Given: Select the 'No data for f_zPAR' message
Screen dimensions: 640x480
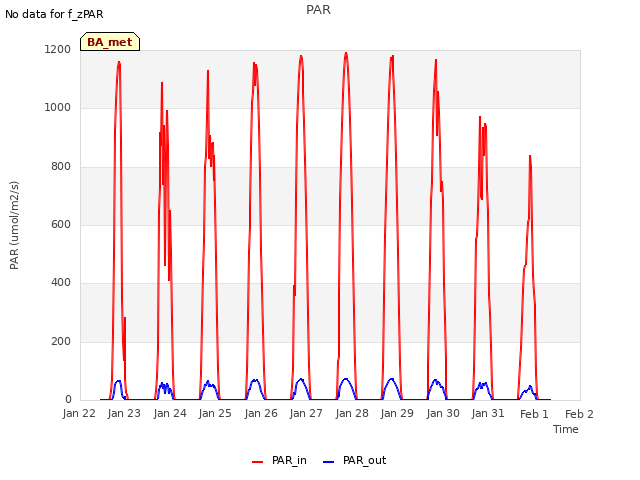Looking at the screenshot, I should [x=54, y=14].
